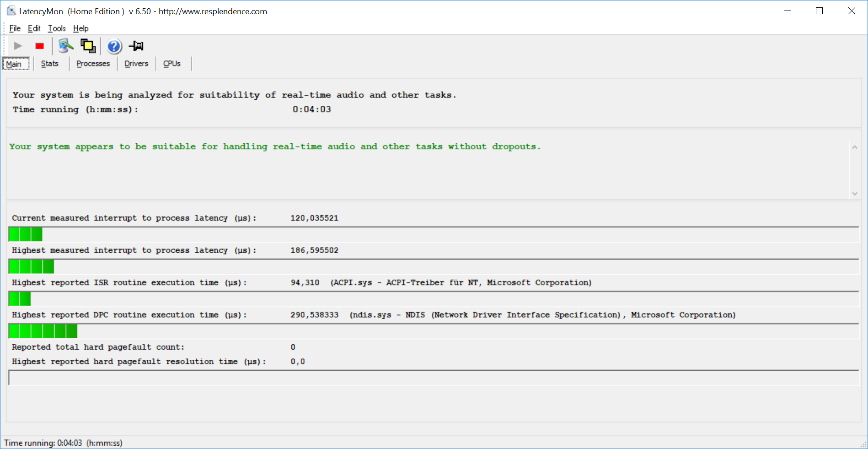Open the Edit menu

pyautogui.click(x=34, y=28)
